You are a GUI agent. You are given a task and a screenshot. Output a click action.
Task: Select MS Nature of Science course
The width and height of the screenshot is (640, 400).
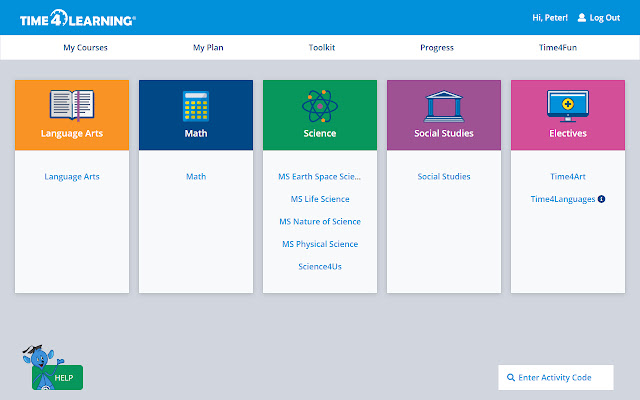pyautogui.click(x=320, y=221)
